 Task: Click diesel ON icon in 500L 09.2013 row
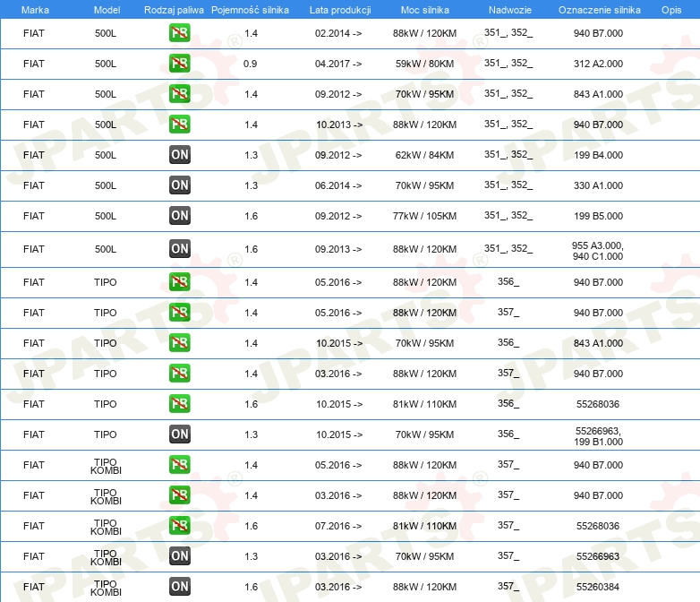click(179, 248)
